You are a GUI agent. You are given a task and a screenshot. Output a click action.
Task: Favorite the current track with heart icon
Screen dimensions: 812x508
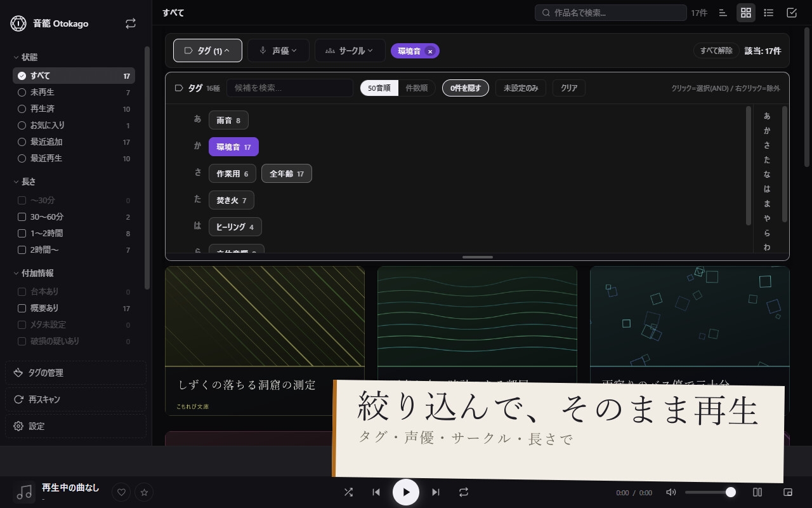pyautogui.click(x=121, y=492)
